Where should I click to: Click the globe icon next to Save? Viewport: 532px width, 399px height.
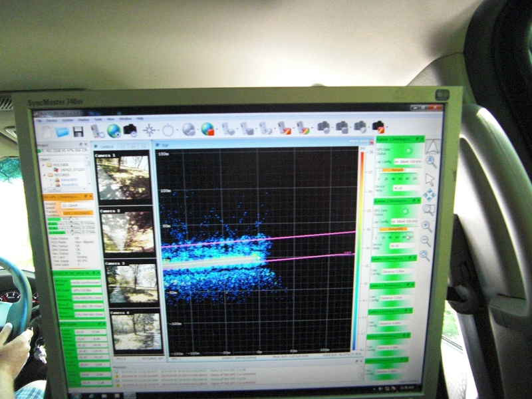click(114, 131)
